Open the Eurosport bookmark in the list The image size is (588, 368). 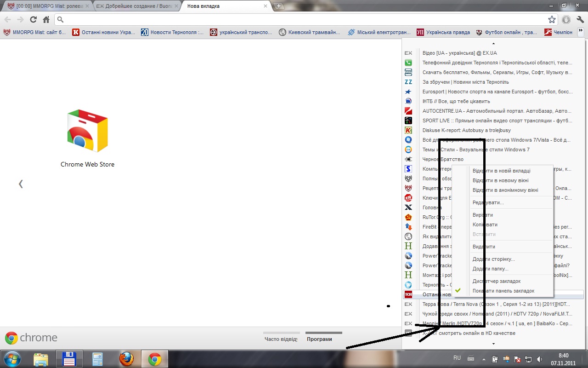point(493,92)
